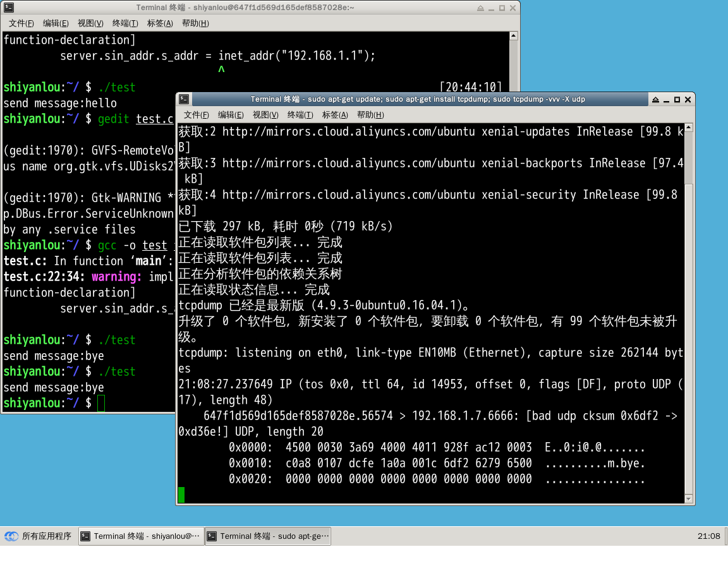Open window menu icon of the tcpdump terminal
Image resolution: width=728 pixels, height=566 pixels.
point(184,99)
